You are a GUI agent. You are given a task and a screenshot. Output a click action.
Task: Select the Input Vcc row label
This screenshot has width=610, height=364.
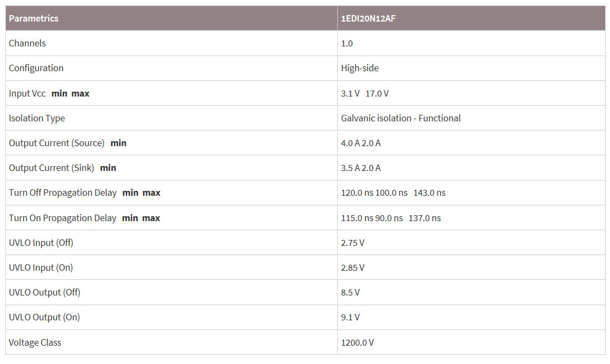pos(28,93)
